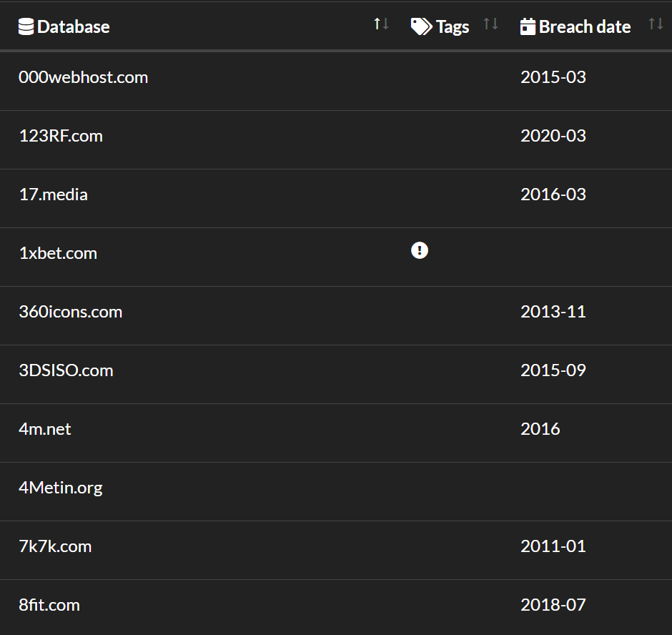Click breach date 2018-07
Screen dimensions: 672x635
click(553, 605)
